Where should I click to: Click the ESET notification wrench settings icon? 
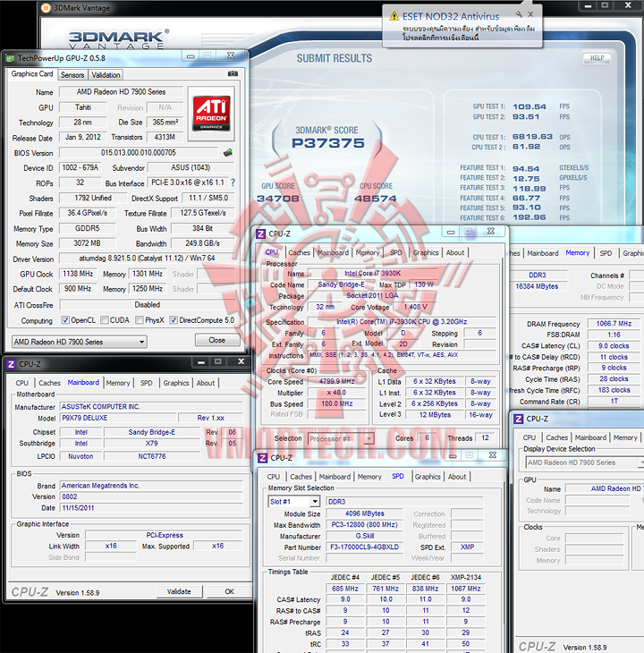519,14
